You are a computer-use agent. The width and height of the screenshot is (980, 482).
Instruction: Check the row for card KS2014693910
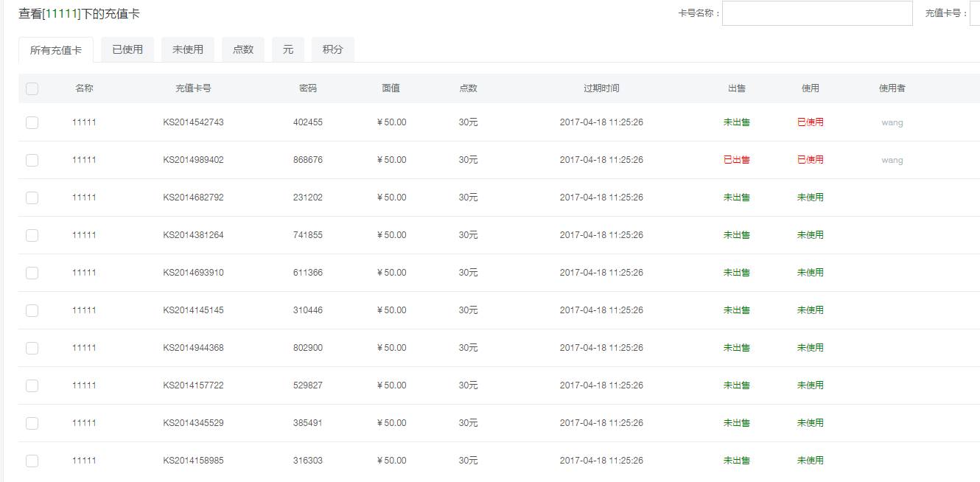coord(32,273)
